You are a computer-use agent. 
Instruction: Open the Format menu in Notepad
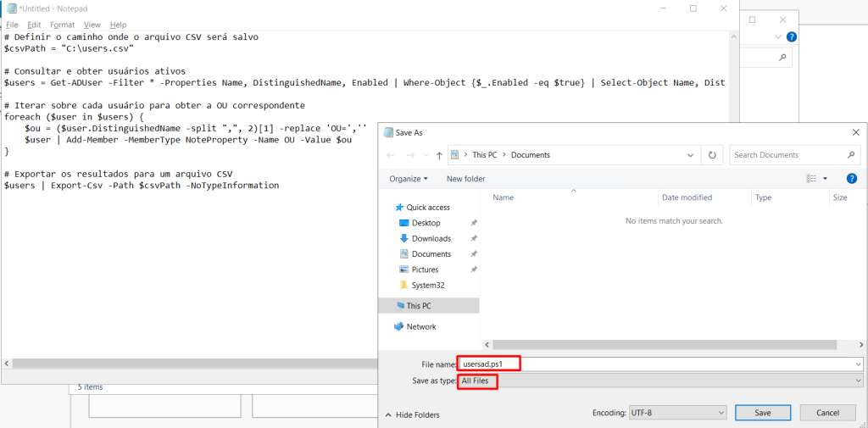[x=62, y=25]
